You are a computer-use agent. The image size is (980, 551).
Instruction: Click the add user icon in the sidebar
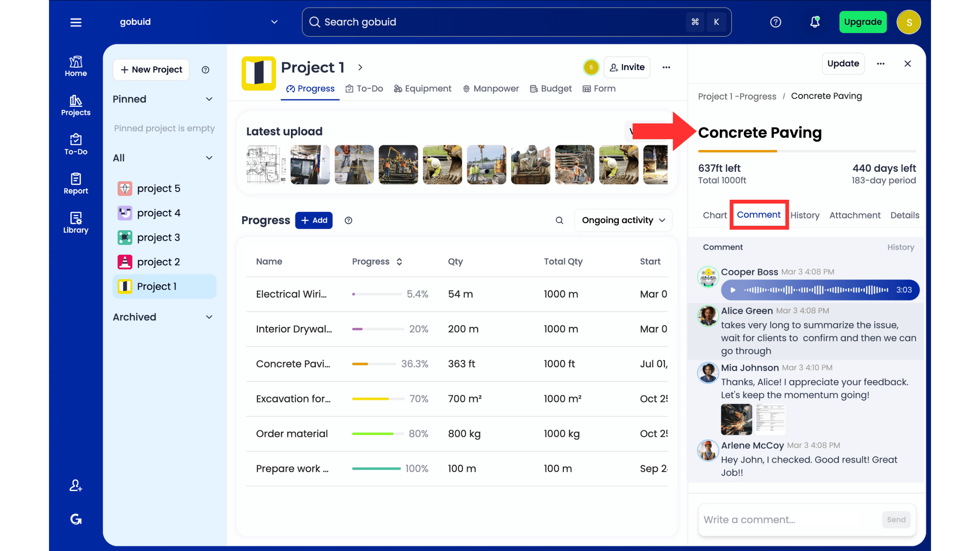(76, 485)
